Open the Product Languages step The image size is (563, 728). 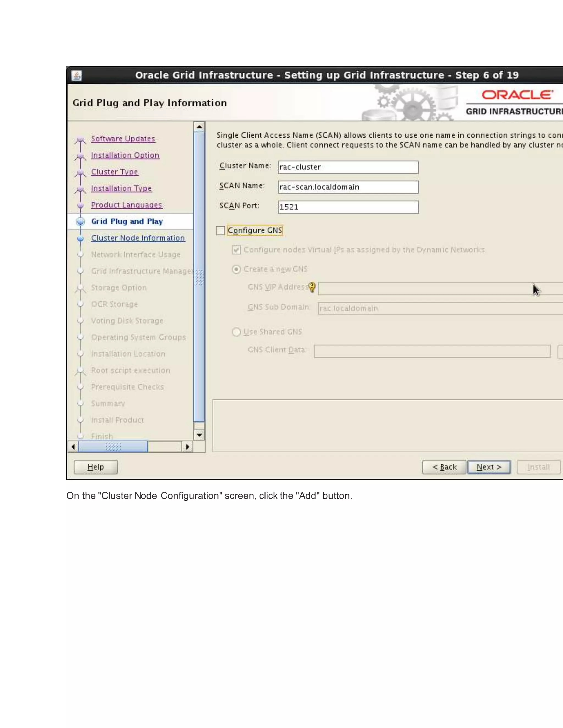[126, 205]
